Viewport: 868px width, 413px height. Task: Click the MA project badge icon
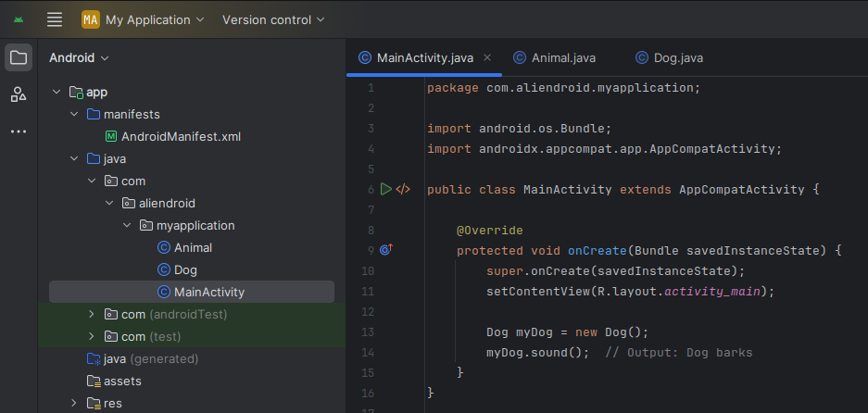pyautogui.click(x=91, y=20)
